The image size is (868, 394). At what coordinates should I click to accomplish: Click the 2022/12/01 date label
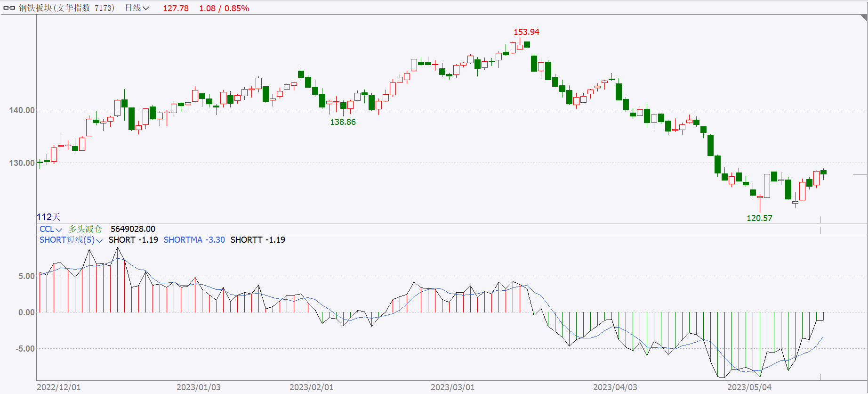58,387
